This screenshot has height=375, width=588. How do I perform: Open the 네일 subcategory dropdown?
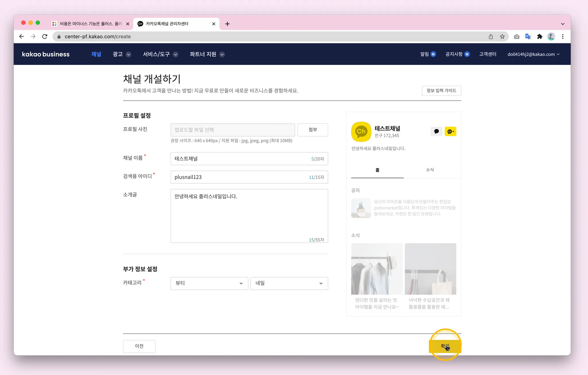tap(289, 283)
